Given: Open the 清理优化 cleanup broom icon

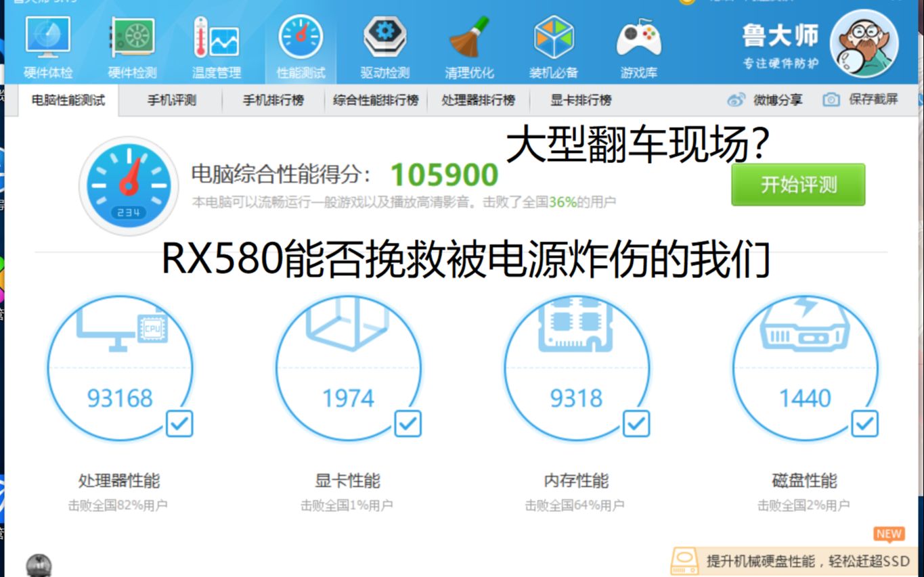Looking at the screenshot, I should click(x=469, y=37).
